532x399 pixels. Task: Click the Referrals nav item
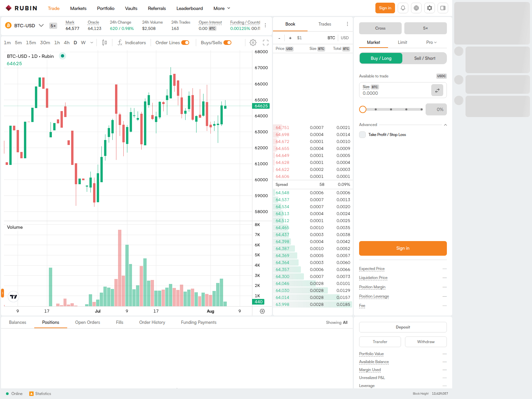click(x=157, y=8)
